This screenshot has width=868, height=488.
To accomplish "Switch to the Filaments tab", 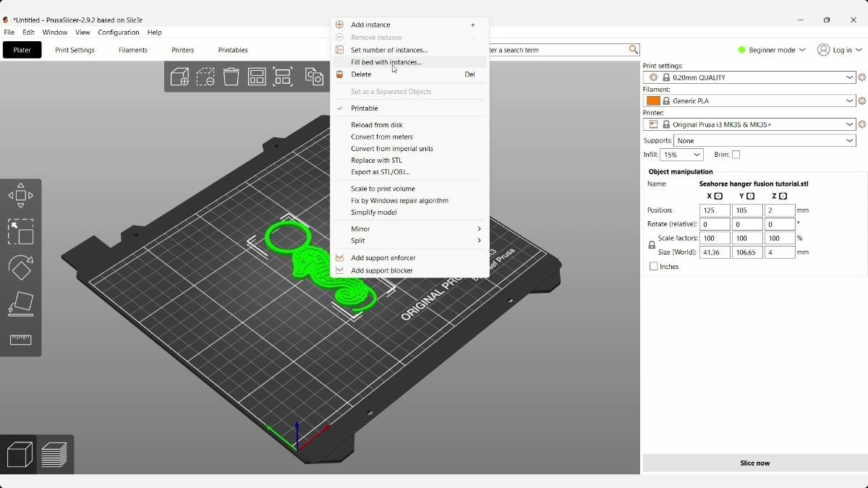I will [133, 50].
